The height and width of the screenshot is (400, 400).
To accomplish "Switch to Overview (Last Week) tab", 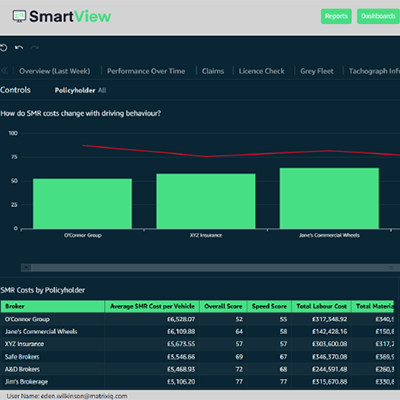I will tap(55, 71).
